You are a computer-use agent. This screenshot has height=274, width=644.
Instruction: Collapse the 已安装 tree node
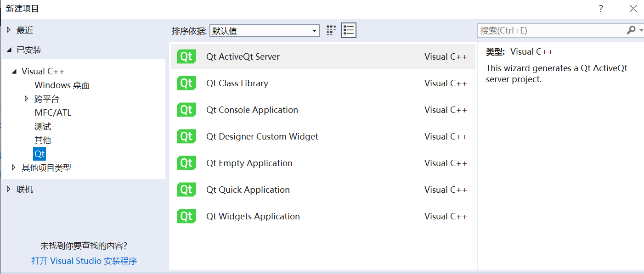click(x=10, y=50)
